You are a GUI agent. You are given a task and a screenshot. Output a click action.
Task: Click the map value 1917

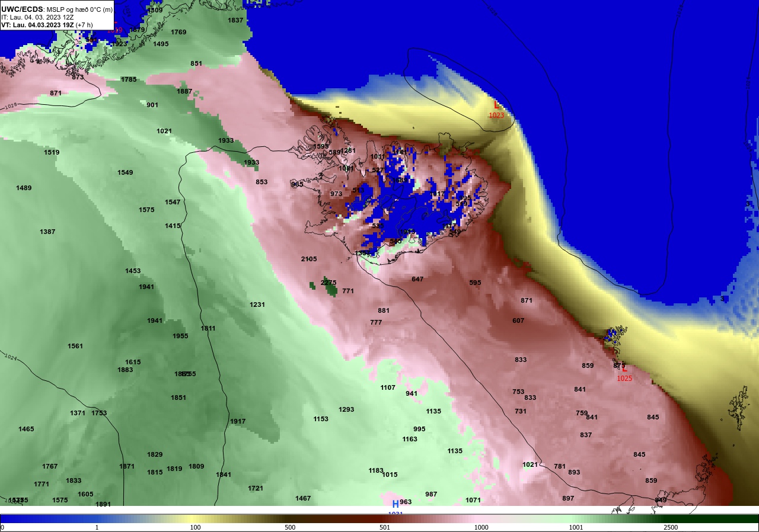point(238,421)
